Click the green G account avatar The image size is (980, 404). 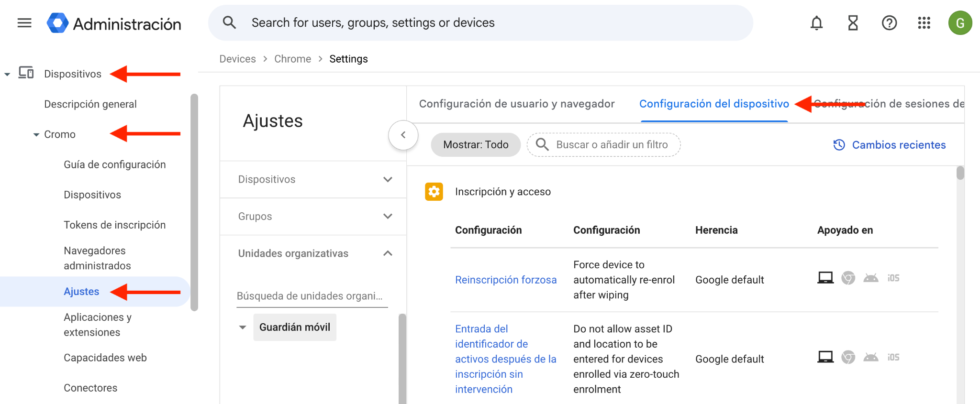(x=960, y=23)
